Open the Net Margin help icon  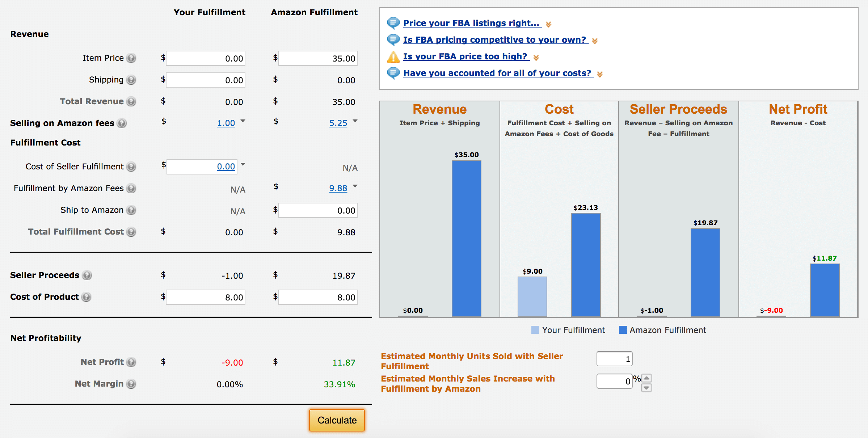coord(131,384)
